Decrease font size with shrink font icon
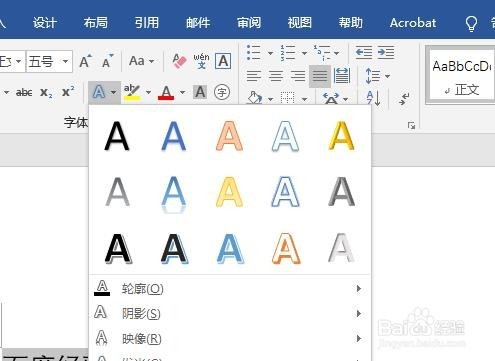Image resolution: width=495 pixels, height=361 pixels. 108,61
